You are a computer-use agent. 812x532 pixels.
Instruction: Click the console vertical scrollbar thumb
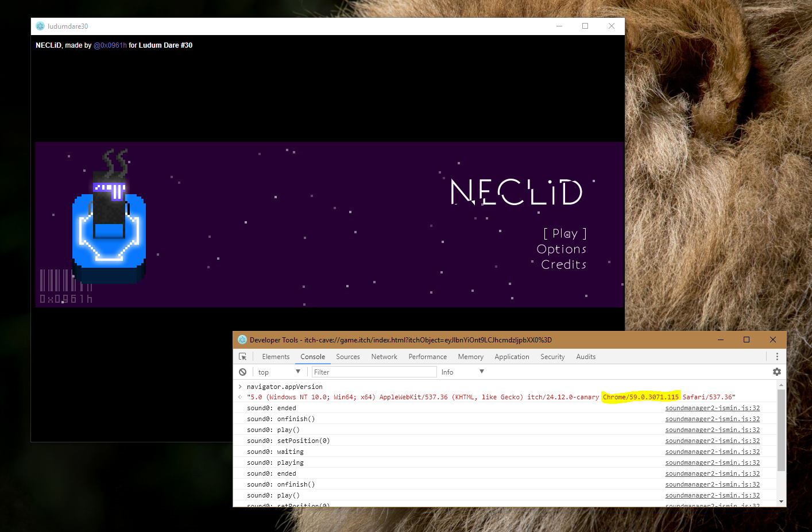pos(780,430)
